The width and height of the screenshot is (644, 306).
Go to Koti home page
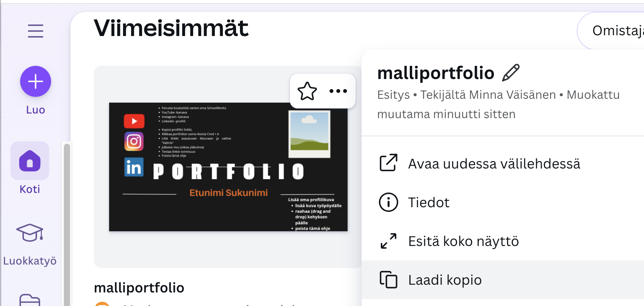tap(30, 161)
